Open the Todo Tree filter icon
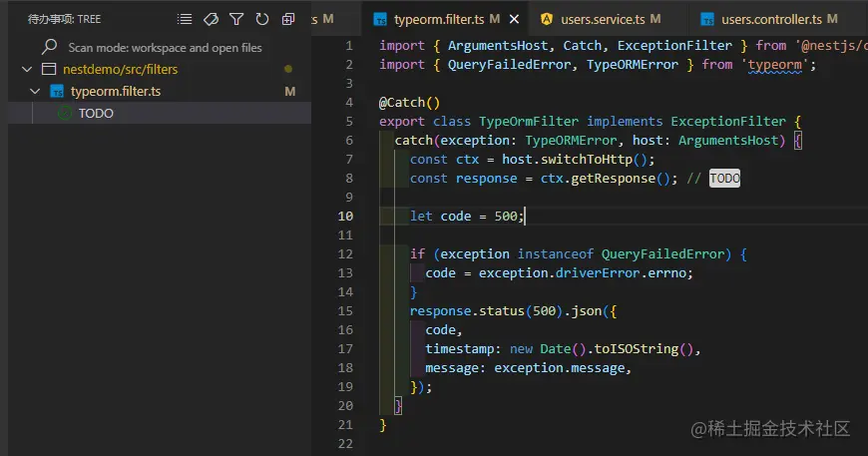Screen dimensions: 868x456 (236, 19)
